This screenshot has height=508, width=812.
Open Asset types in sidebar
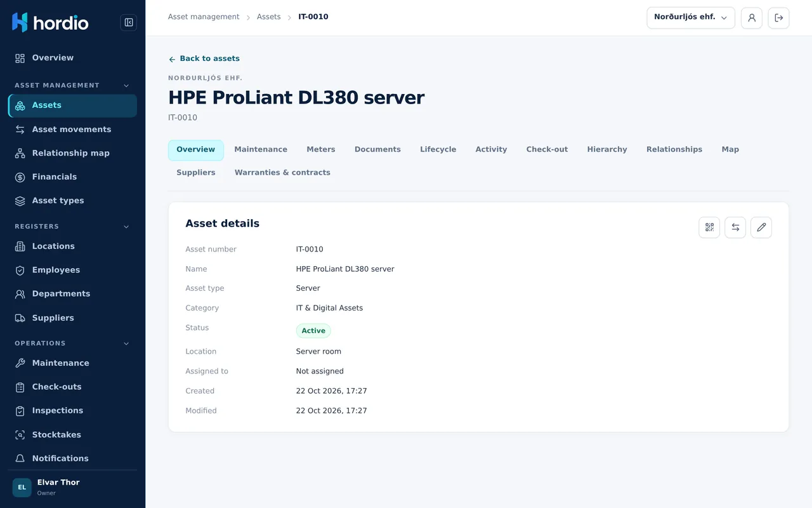click(72, 201)
